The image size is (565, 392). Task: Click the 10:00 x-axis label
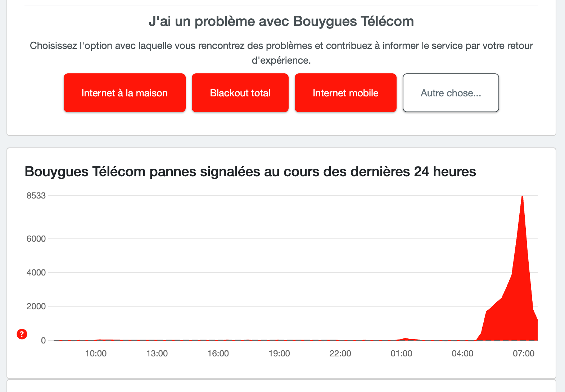click(x=96, y=354)
